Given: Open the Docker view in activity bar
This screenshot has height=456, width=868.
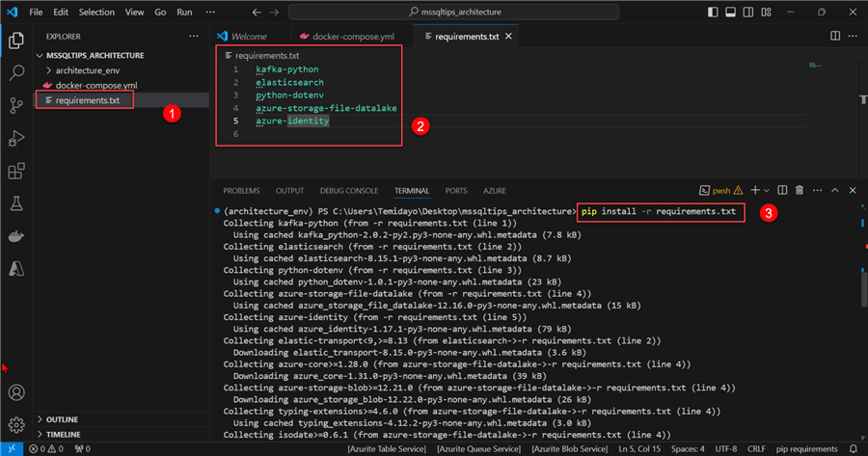Looking at the screenshot, I should coord(16,236).
